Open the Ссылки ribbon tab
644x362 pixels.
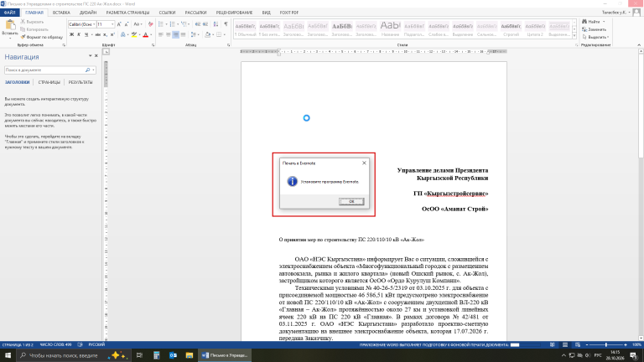click(167, 13)
